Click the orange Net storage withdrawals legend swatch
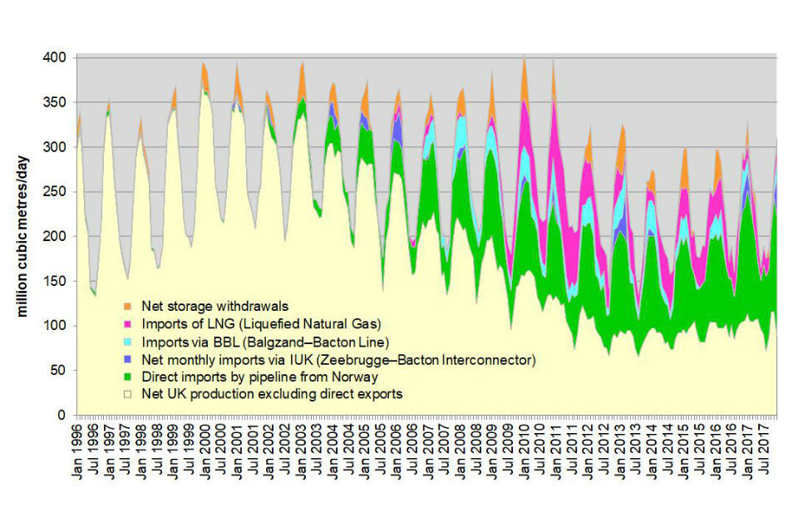This screenshot has width=798, height=532. pyautogui.click(x=126, y=307)
